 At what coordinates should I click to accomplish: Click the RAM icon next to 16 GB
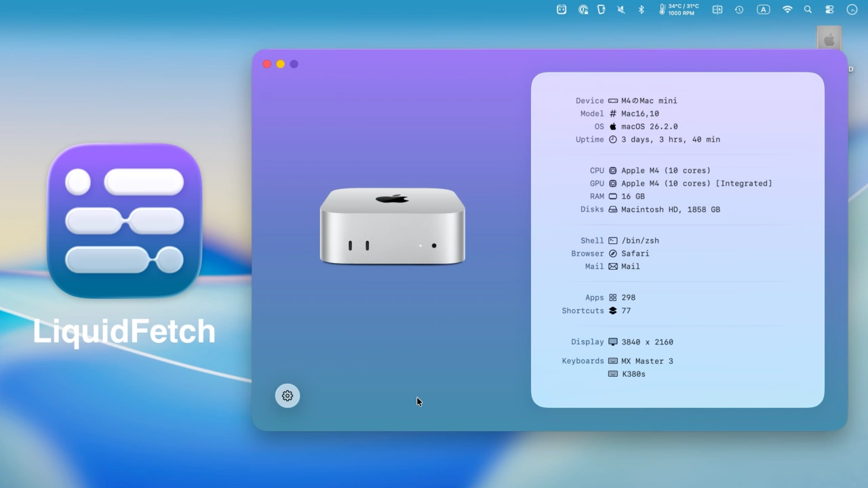click(612, 196)
